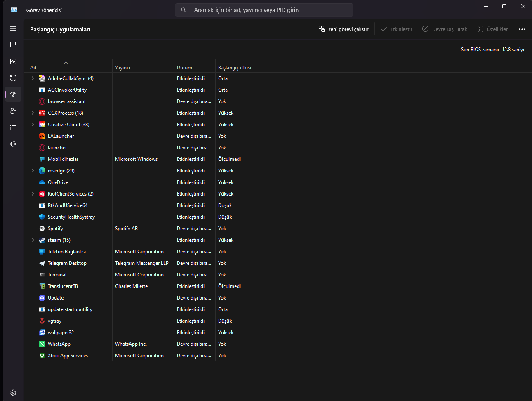Click the vgtray app icon
Screen dimensions: 532x401
click(42, 321)
